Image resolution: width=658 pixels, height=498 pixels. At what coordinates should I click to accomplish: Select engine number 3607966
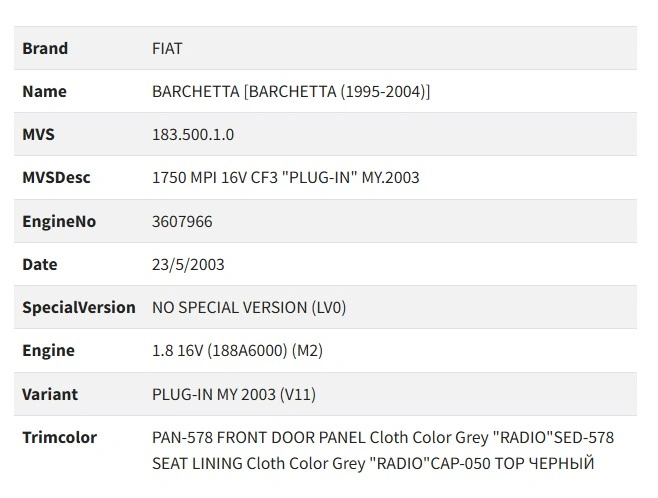click(x=182, y=221)
